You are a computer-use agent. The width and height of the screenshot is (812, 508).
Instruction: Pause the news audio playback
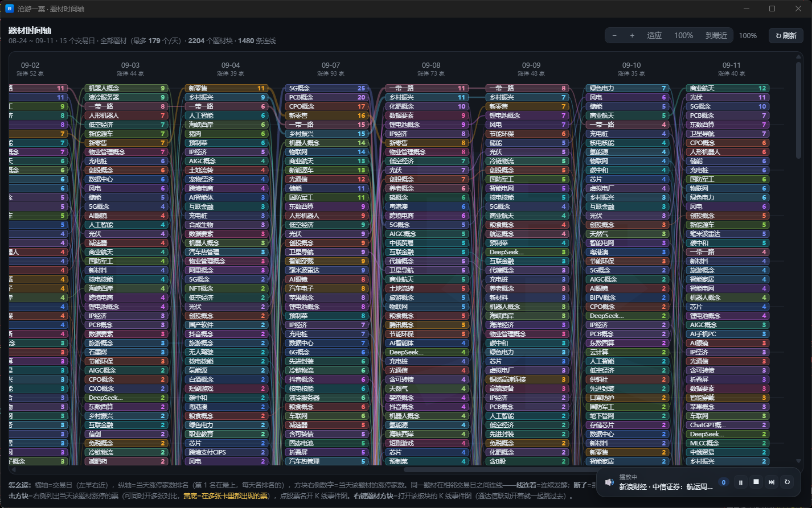click(x=741, y=482)
